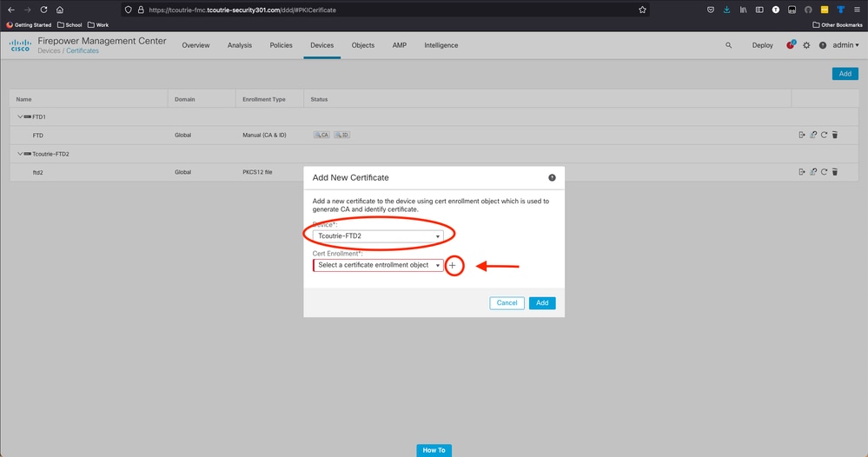View the ID certificate status badge for FTD
The width and height of the screenshot is (868, 457).
[341, 135]
